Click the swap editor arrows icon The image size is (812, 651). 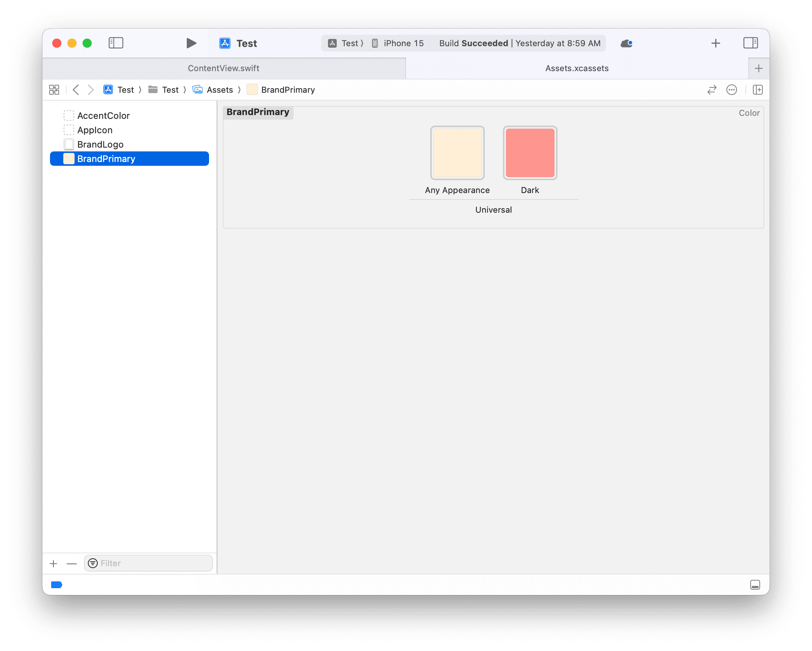click(x=712, y=90)
